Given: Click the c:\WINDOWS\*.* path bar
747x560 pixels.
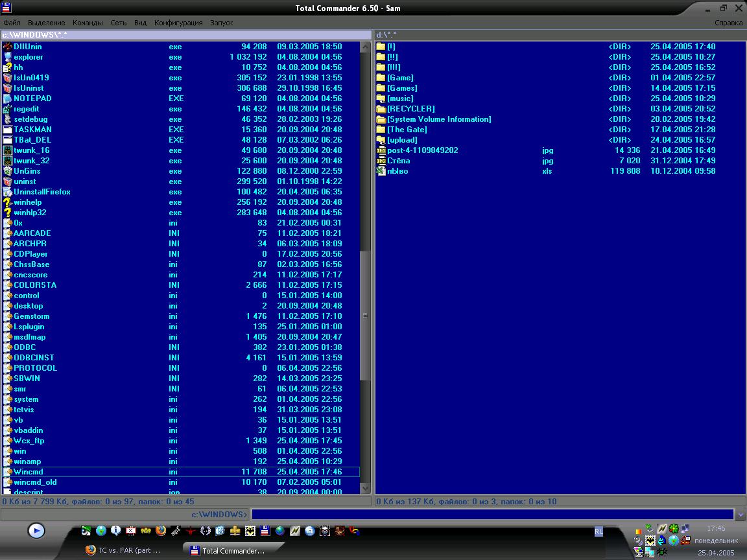Looking at the screenshot, I should [x=186, y=35].
